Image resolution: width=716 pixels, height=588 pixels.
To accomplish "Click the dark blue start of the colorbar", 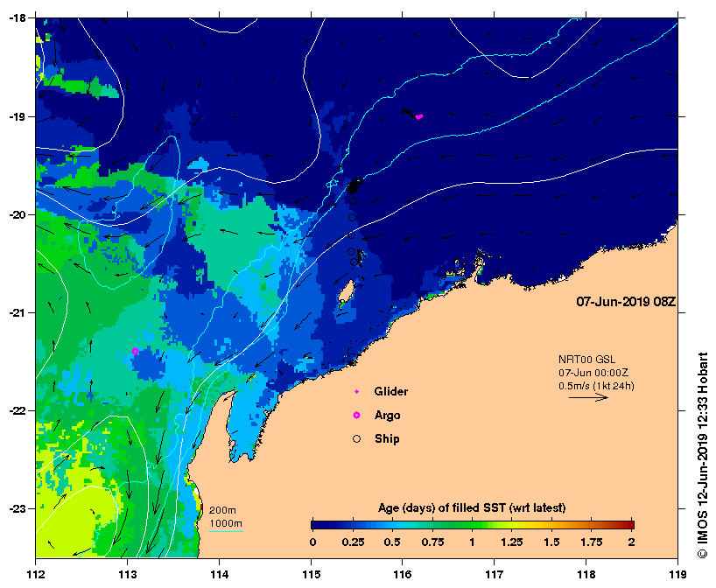I will coord(317,524).
